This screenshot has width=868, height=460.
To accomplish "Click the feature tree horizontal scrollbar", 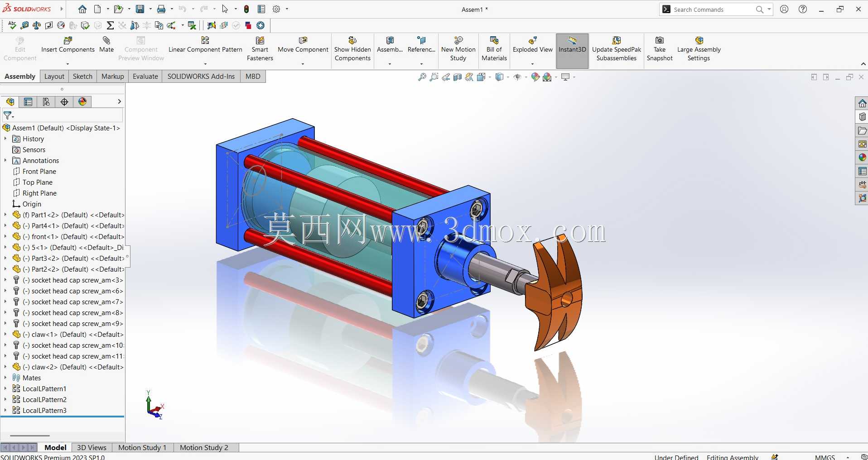I will 30,436.
